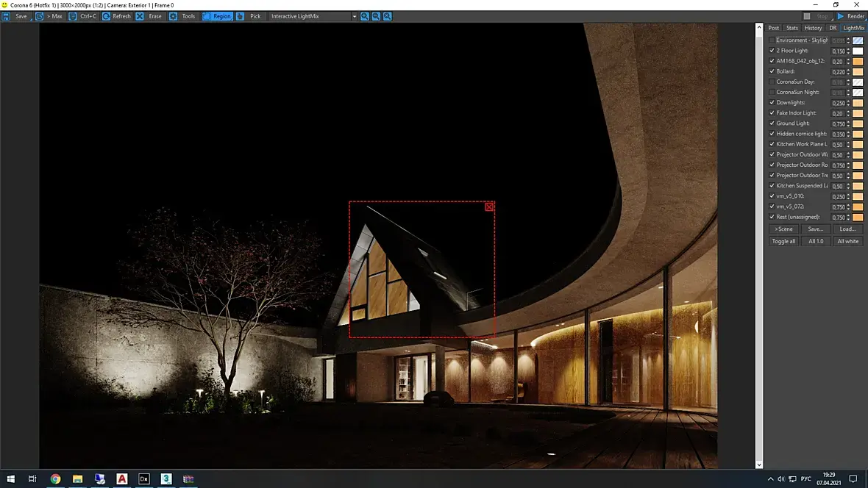Open the Kitchen Suspended light color swatch
The height and width of the screenshot is (488, 868).
pyautogui.click(x=858, y=186)
